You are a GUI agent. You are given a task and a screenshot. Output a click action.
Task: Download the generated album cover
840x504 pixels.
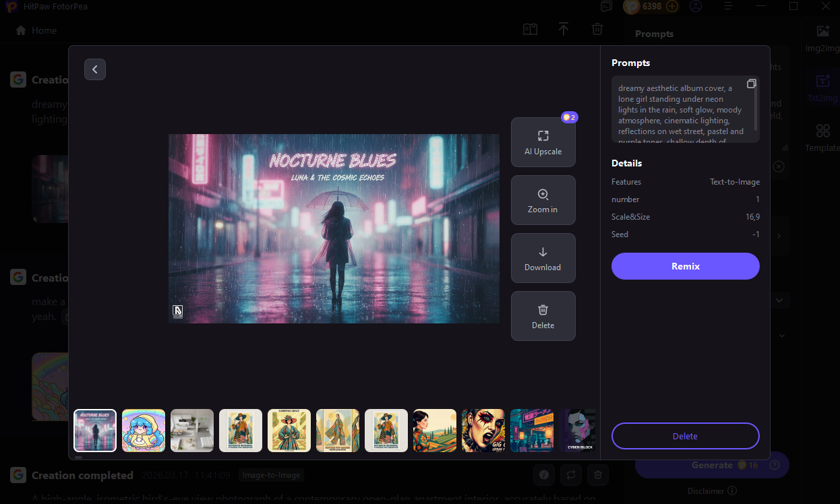pyautogui.click(x=543, y=258)
